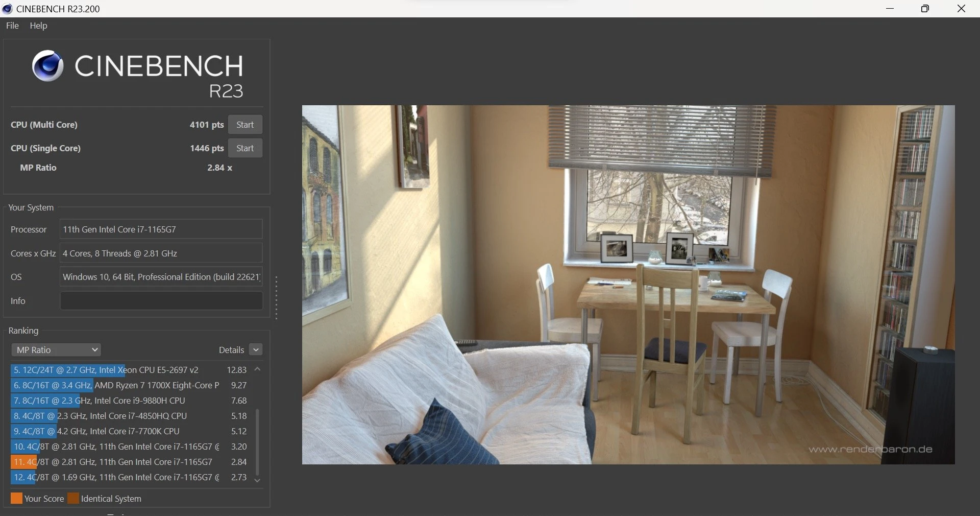Start the CPU Single Core benchmark

click(x=245, y=148)
